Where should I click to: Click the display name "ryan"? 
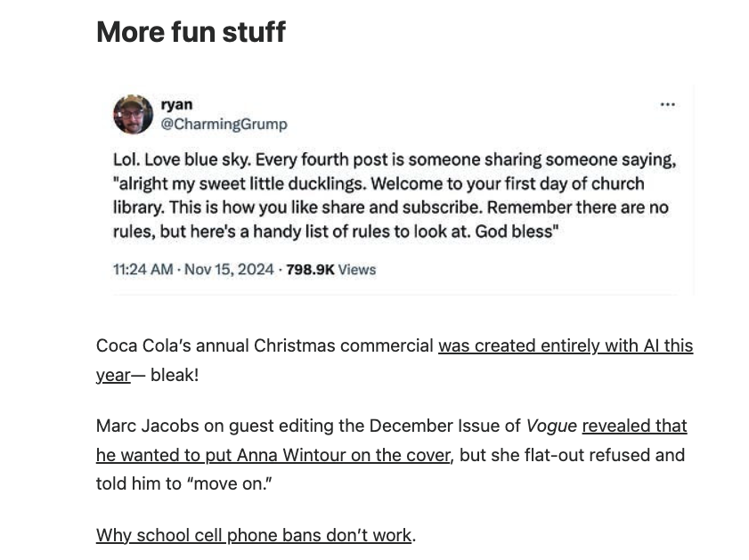(176, 104)
